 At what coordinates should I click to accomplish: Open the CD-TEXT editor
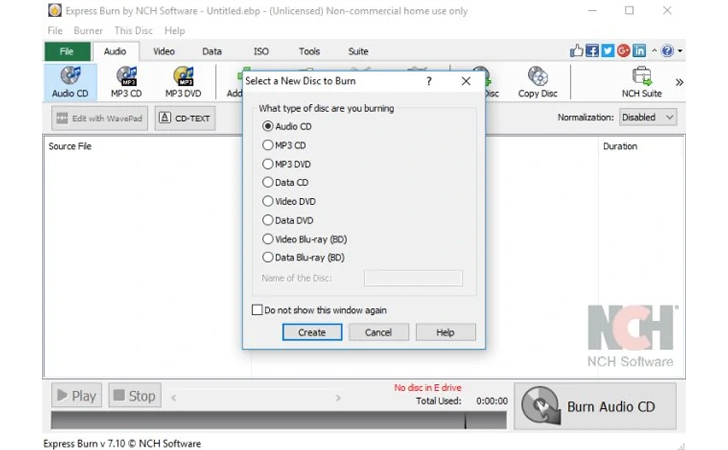point(185,118)
